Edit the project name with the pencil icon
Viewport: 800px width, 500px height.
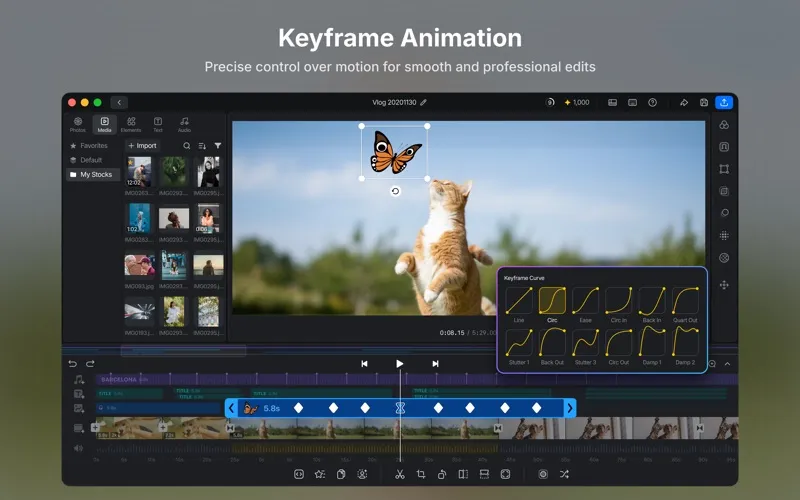(x=423, y=103)
